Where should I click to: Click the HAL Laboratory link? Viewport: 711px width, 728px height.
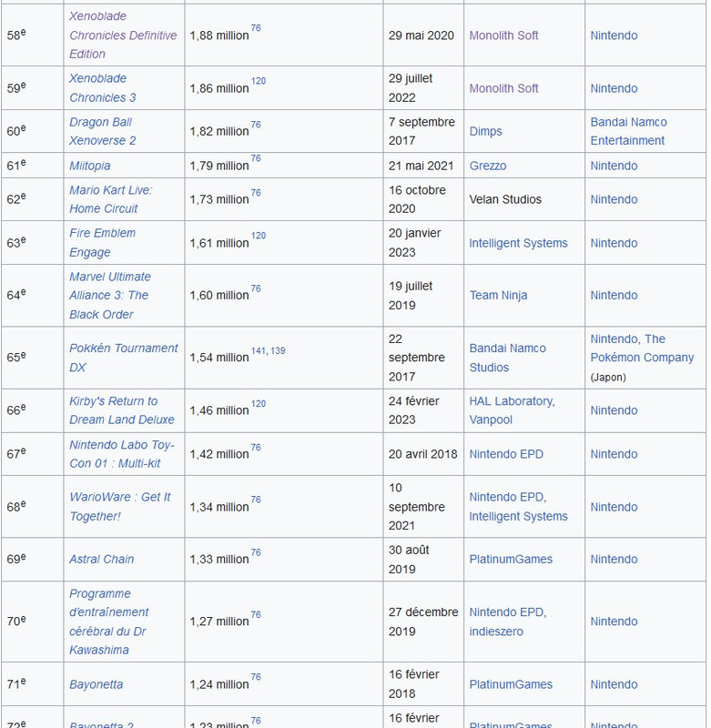pyautogui.click(x=513, y=401)
